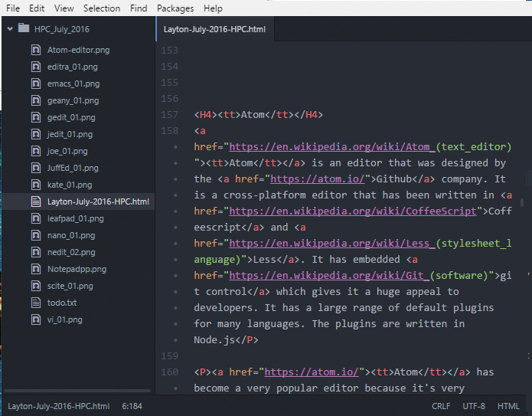Click the scite_01.png image file icon

pos(36,286)
